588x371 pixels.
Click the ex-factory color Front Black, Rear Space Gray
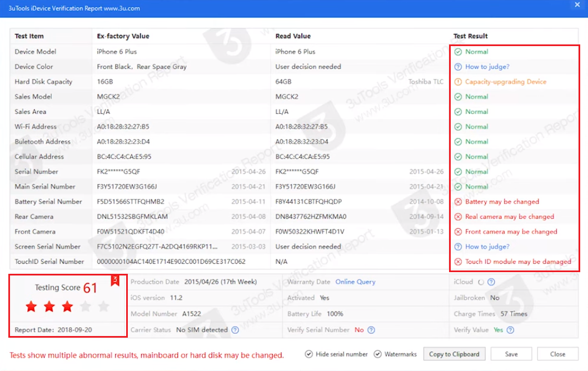pos(142,67)
